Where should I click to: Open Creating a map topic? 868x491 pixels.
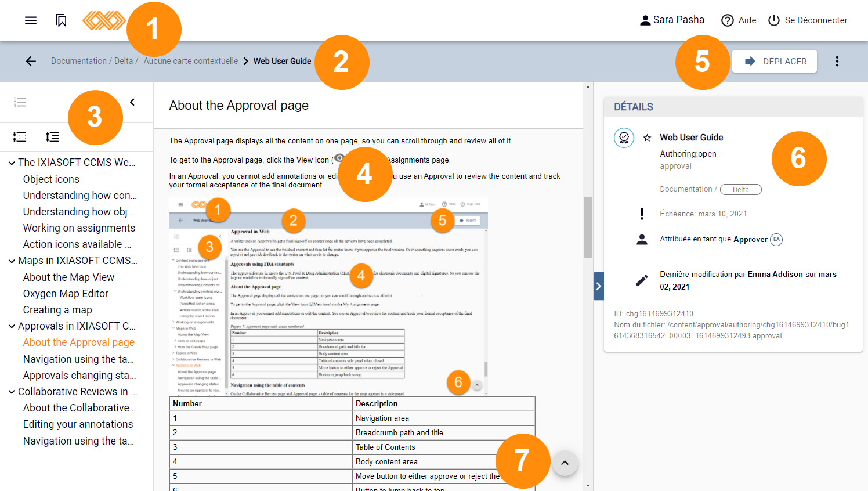[57, 310]
